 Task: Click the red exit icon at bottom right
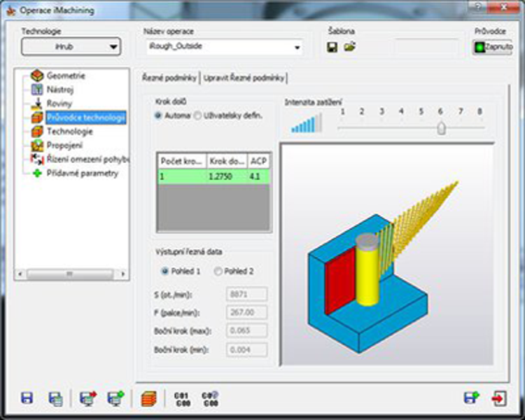498,398
